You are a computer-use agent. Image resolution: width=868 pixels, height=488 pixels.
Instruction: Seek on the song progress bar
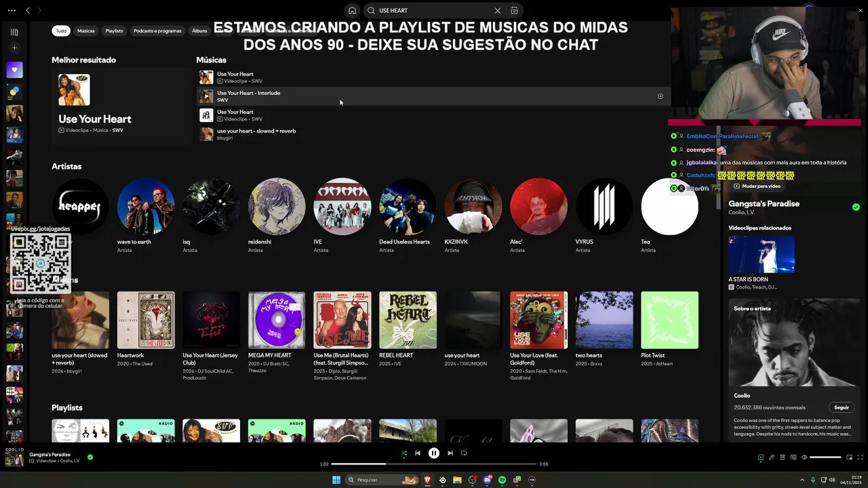(x=434, y=464)
